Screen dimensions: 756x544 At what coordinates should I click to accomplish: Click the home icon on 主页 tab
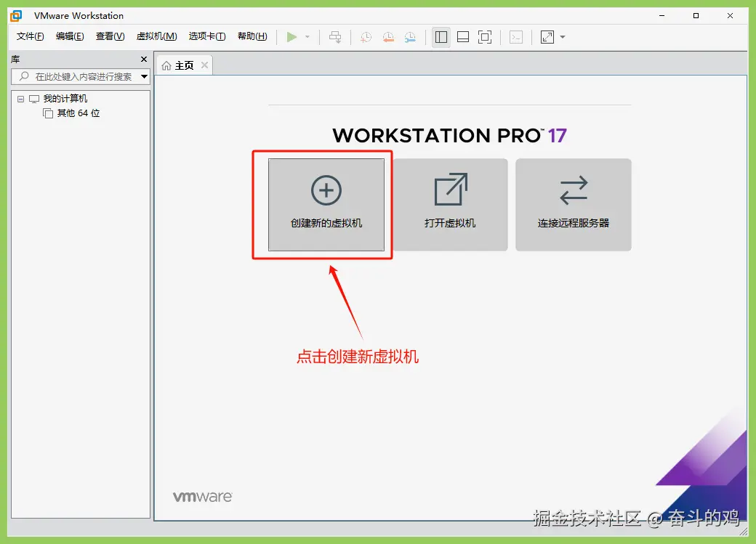[x=166, y=65]
